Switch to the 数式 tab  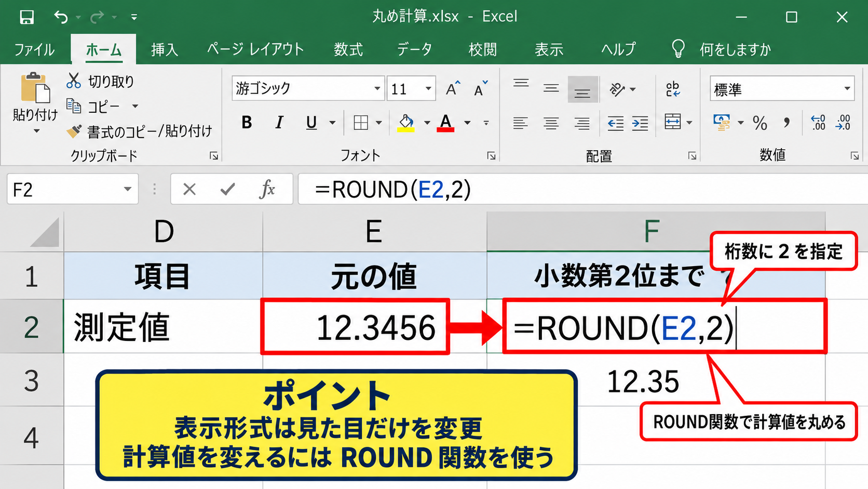click(348, 49)
